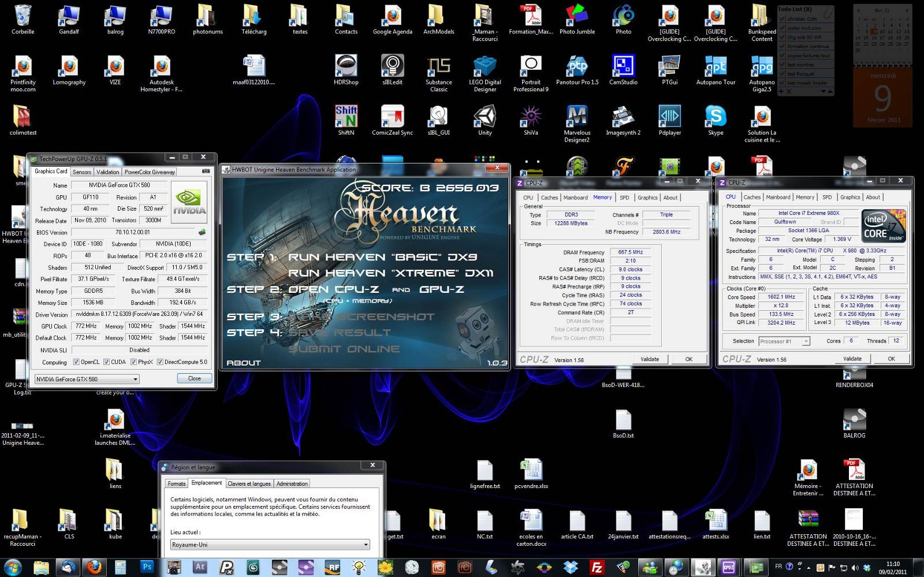Open the Windows Start menu

pos(13,567)
